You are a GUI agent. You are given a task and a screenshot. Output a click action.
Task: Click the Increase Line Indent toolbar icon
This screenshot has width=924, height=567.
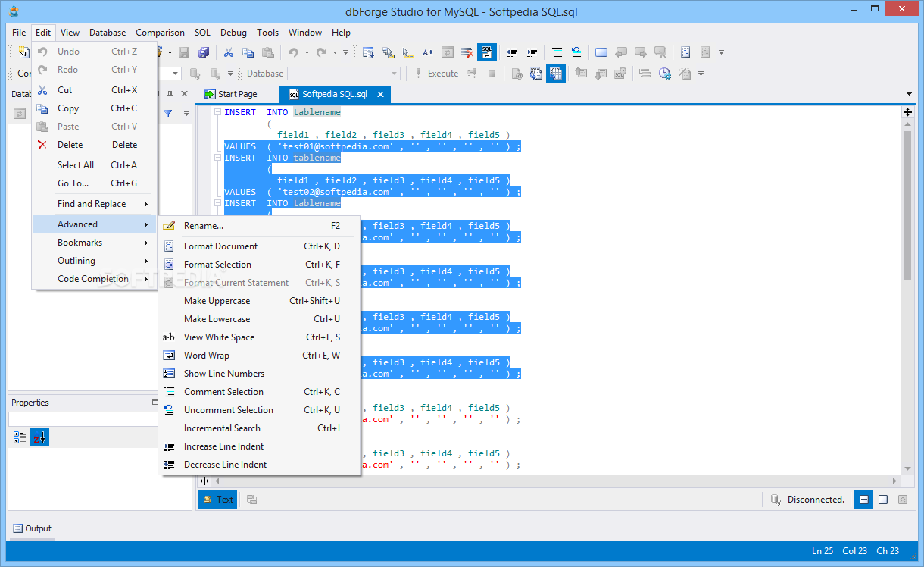[x=532, y=52]
